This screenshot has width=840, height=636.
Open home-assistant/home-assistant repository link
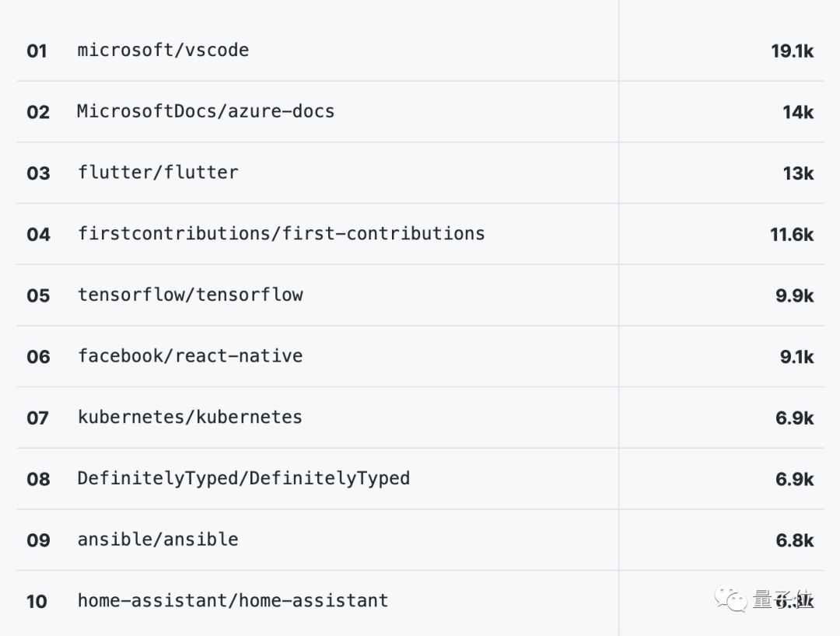click(x=233, y=601)
